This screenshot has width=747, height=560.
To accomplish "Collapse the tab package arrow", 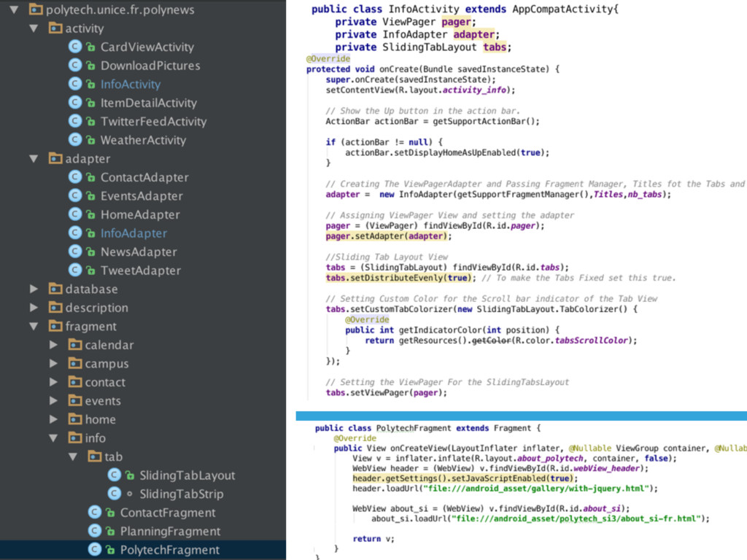I will click(73, 456).
